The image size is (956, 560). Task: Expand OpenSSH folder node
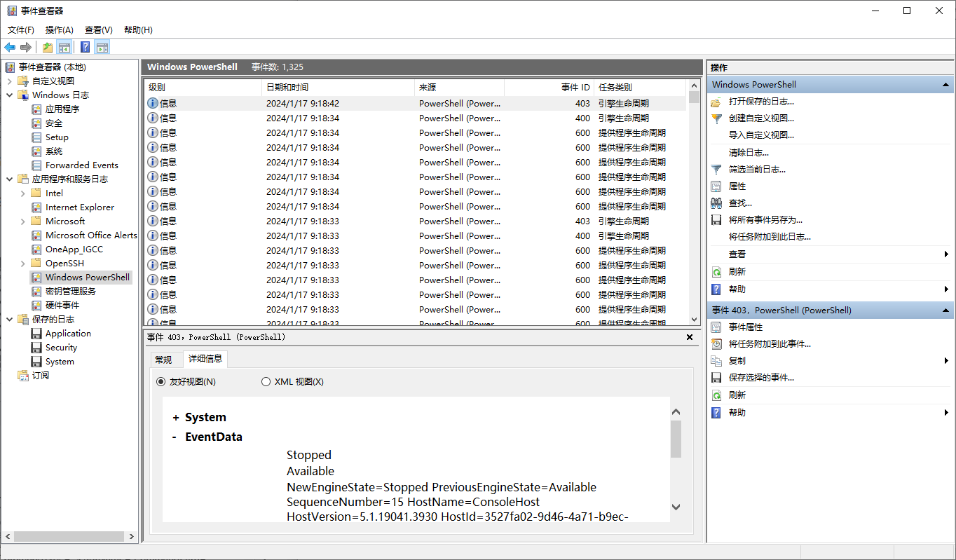(x=23, y=263)
